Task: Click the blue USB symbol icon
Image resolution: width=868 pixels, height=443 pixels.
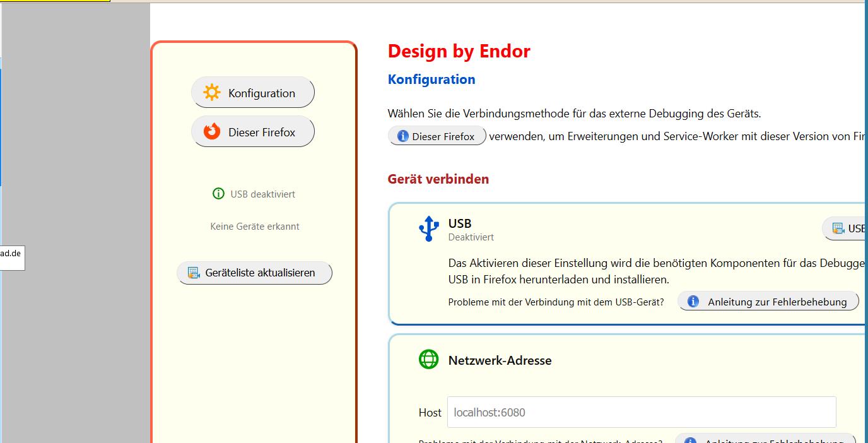Action: click(x=429, y=228)
